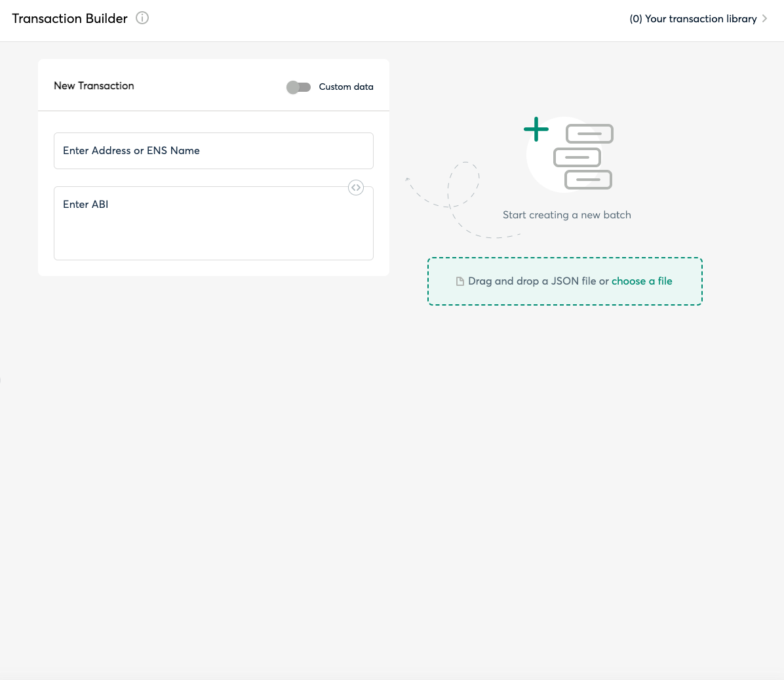Select the New Transaction section header
The image size is (784, 680).
[94, 86]
